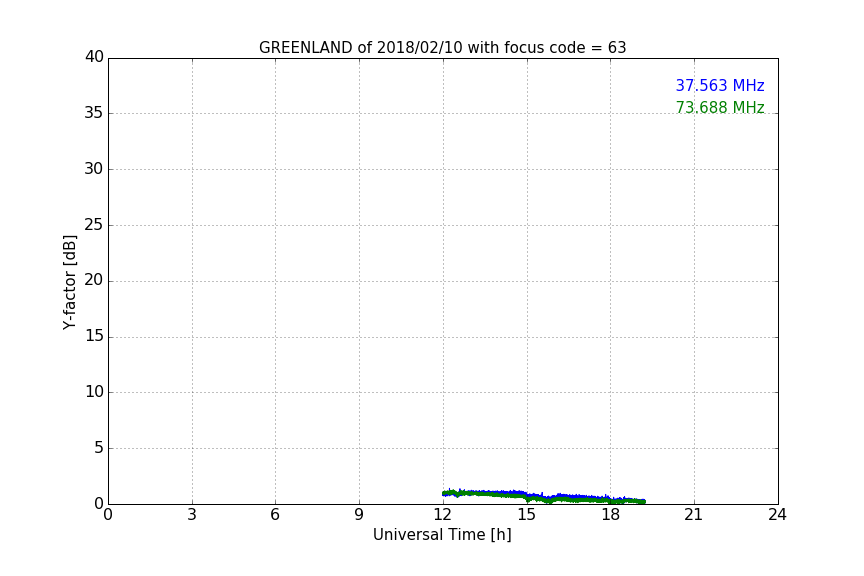Click x-axis tick label 6
The image size is (864, 576).
point(275,515)
